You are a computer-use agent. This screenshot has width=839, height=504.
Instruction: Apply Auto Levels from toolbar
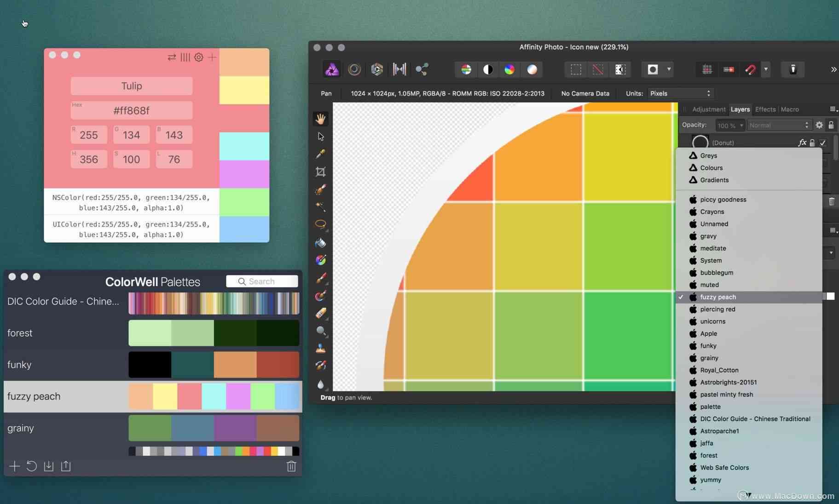(466, 69)
